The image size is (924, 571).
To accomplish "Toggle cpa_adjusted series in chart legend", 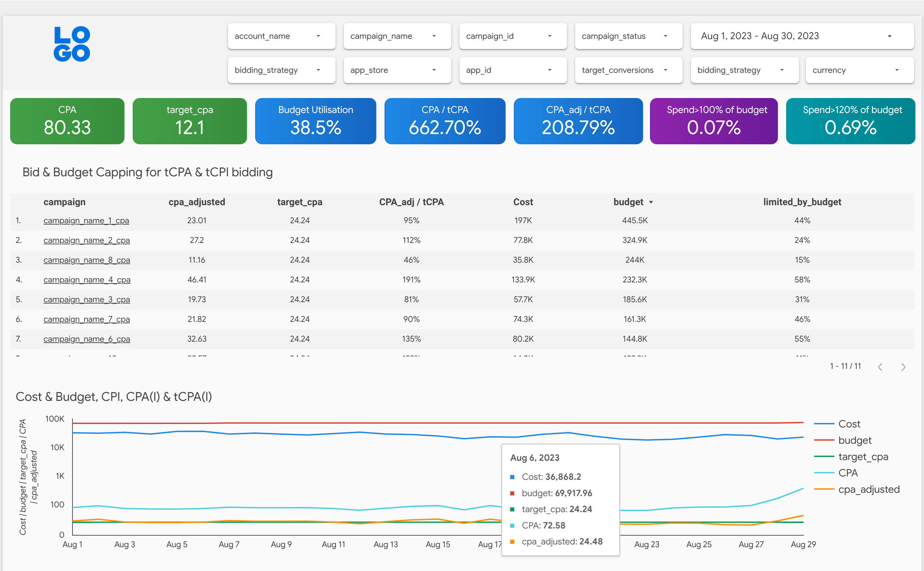I will pos(869,489).
